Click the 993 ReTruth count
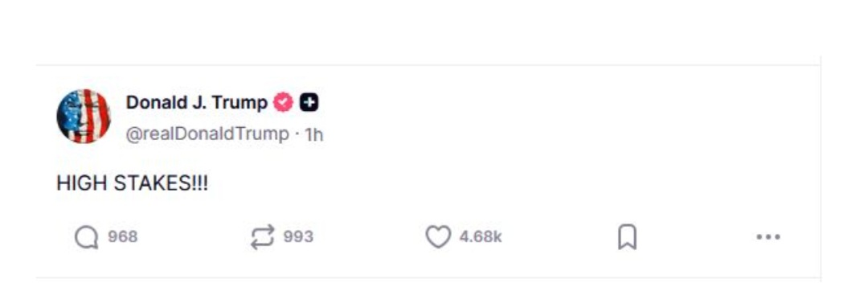The height and width of the screenshot is (300, 868). click(x=298, y=237)
